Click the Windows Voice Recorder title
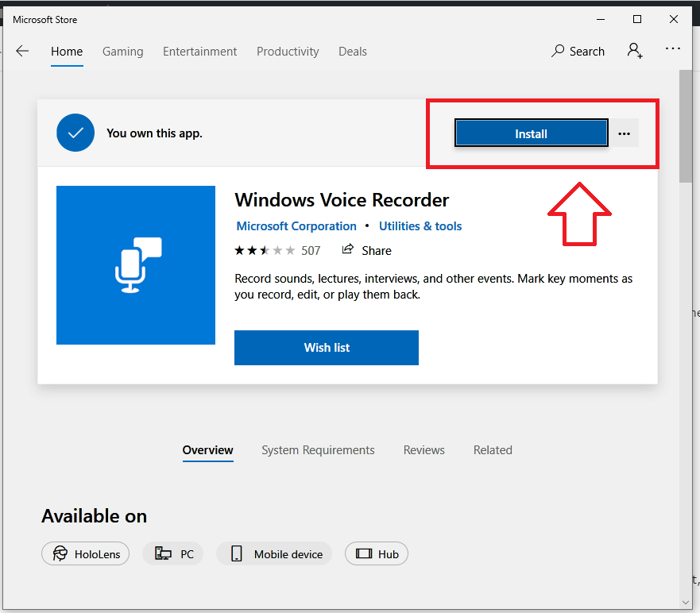 pyautogui.click(x=342, y=200)
